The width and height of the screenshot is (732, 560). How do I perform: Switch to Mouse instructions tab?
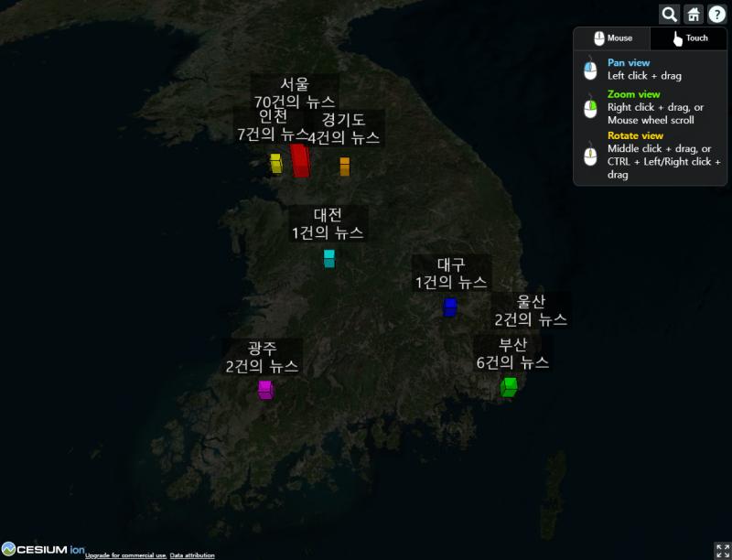point(612,38)
